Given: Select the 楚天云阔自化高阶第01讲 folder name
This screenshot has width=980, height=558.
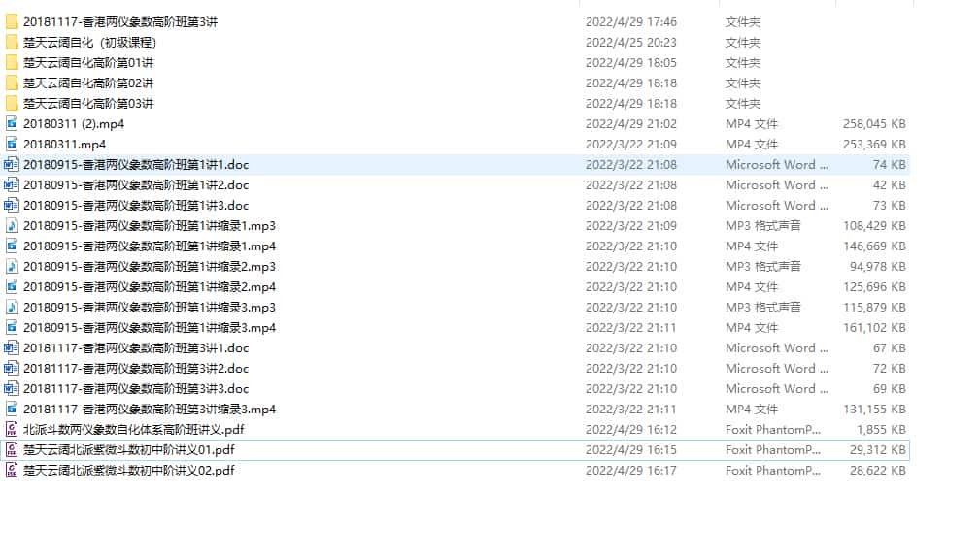Looking at the screenshot, I should 88,62.
